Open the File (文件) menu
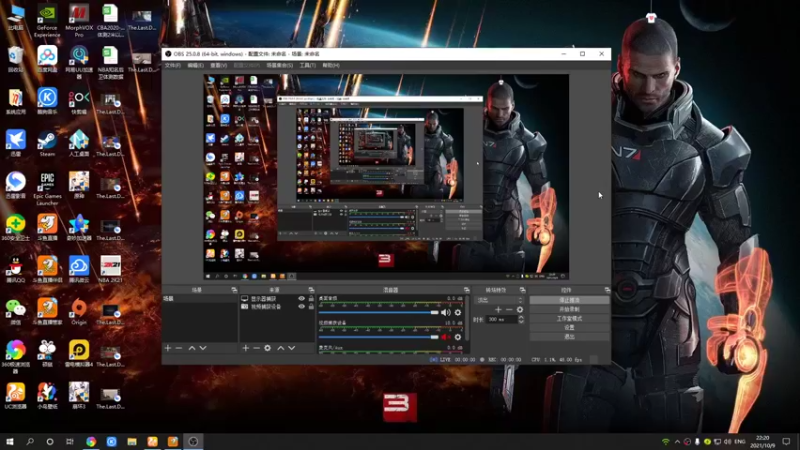Image resolution: width=800 pixels, height=450 pixels. point(172,65)
